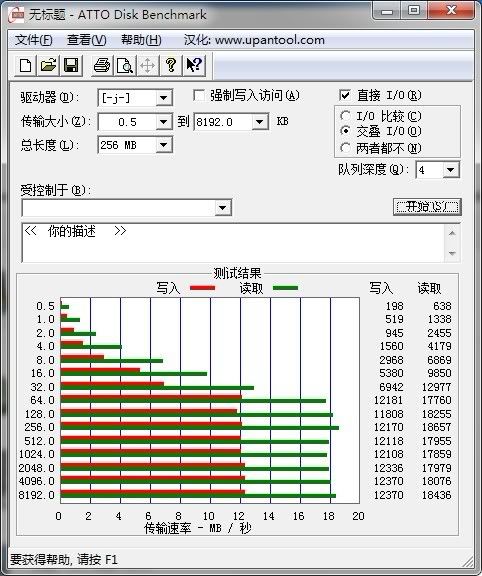Expand the 驱动器 drive dropdown
This screenshot has height=576, width=482.
(163, 98)
